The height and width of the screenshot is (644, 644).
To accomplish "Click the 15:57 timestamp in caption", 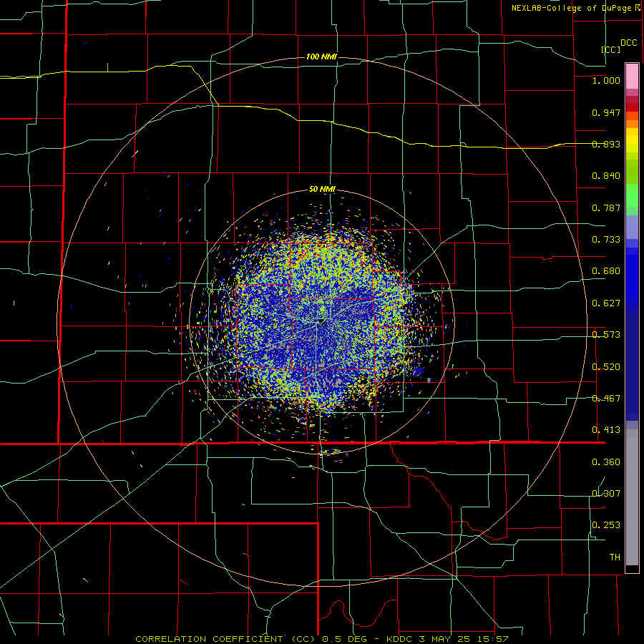I will pos(493,639).
